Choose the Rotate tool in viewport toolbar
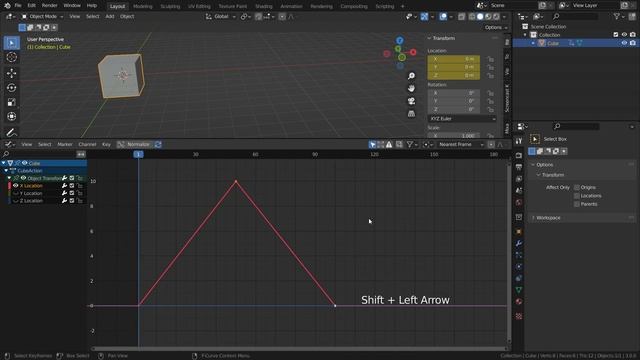 coord(12,88)
